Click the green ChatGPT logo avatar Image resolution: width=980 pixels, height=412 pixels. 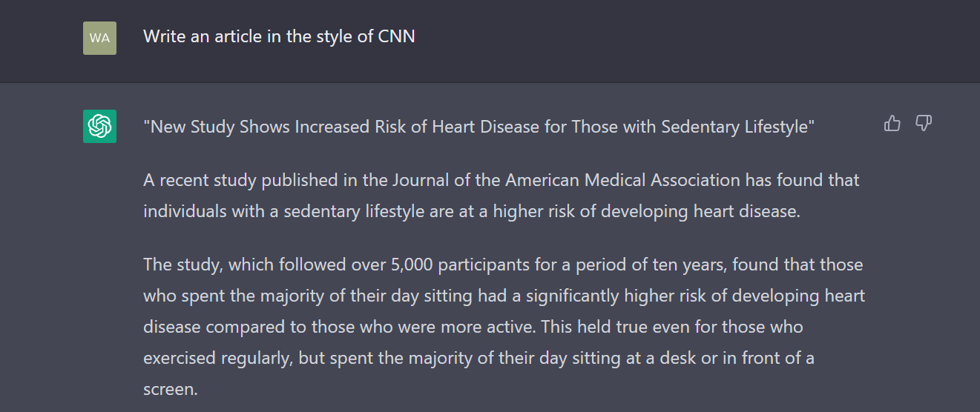(x=99, y=127)
